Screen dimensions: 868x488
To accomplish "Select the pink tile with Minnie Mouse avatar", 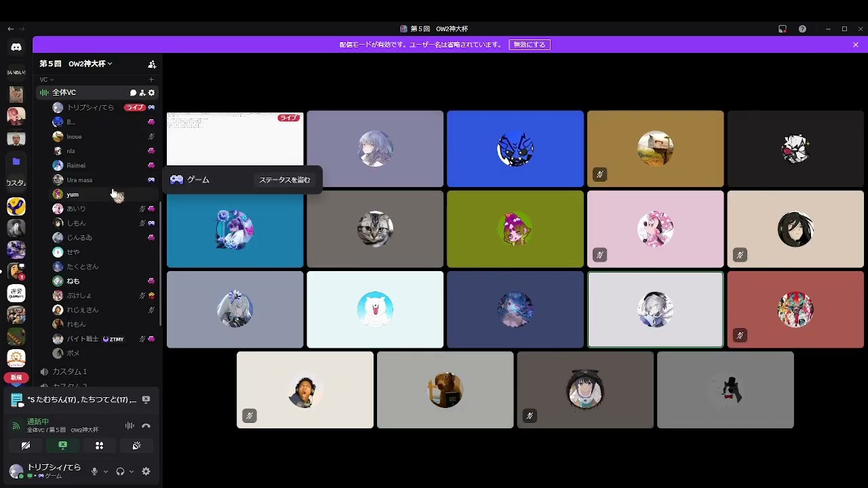I will click(655, 229).
